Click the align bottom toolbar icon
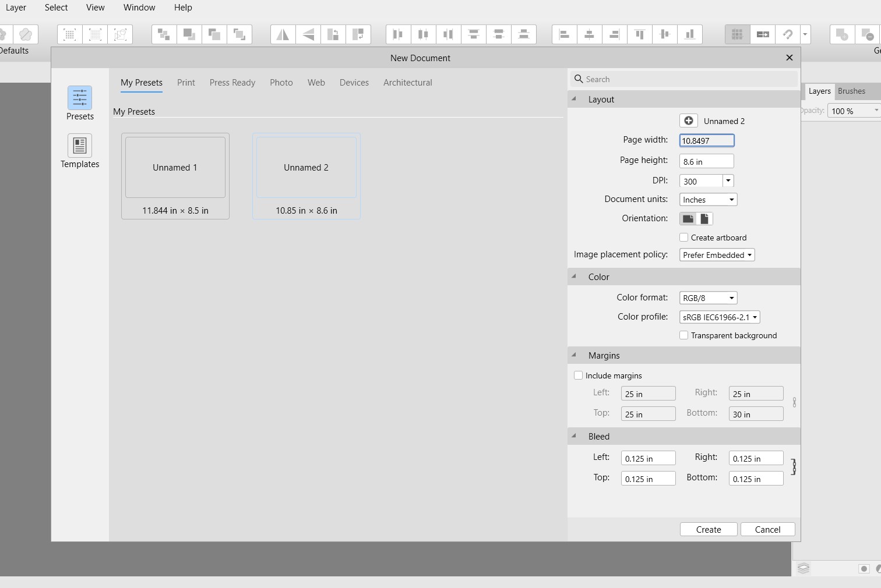This screenshot has width=881, height=588. click(690, 34)
